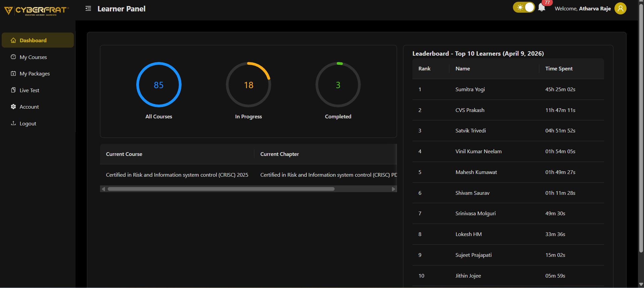Open Live Test section

[x=38, y=90]
